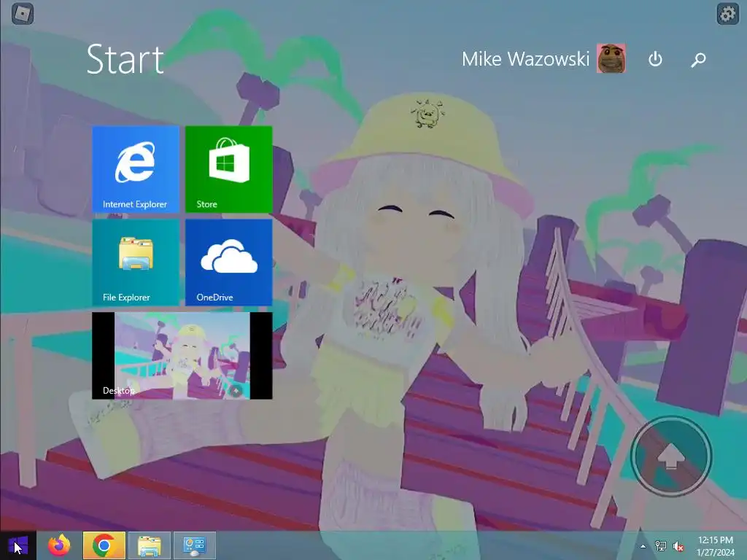Launch Chrome from the taskbar
Image resolution: width=747 pixels, height=560 pixels.
pyautogui.click(x=104, y=545)
